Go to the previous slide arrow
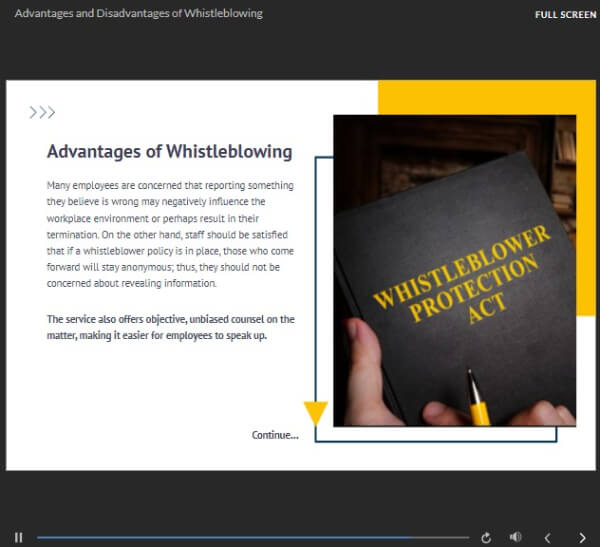The width and height of the screenshot is (600, 547). (x=547, y=537)
